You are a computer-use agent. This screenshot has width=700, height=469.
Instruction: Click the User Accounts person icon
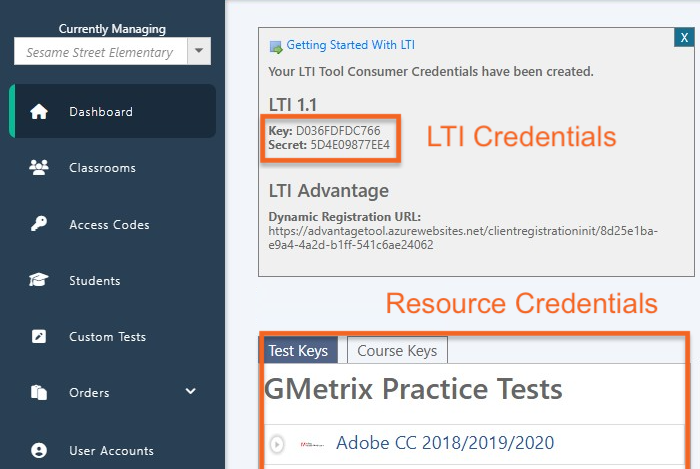click(39, 450)
